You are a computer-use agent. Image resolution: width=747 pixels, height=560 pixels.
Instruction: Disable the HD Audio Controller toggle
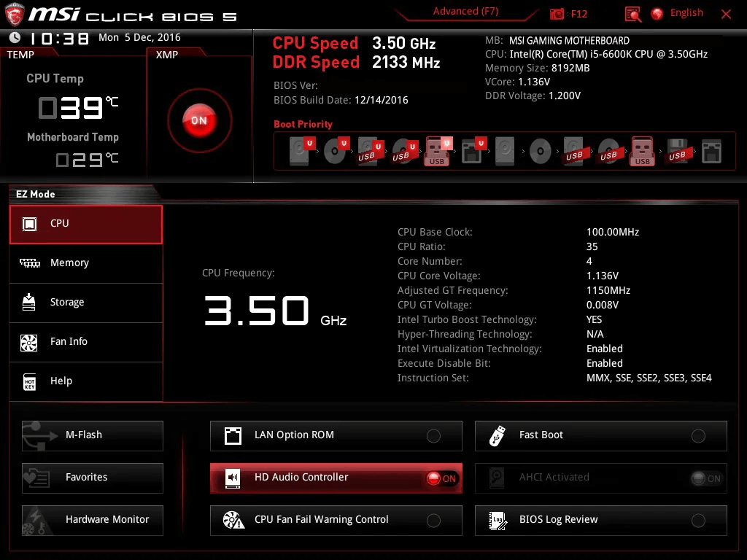[441, 478]
